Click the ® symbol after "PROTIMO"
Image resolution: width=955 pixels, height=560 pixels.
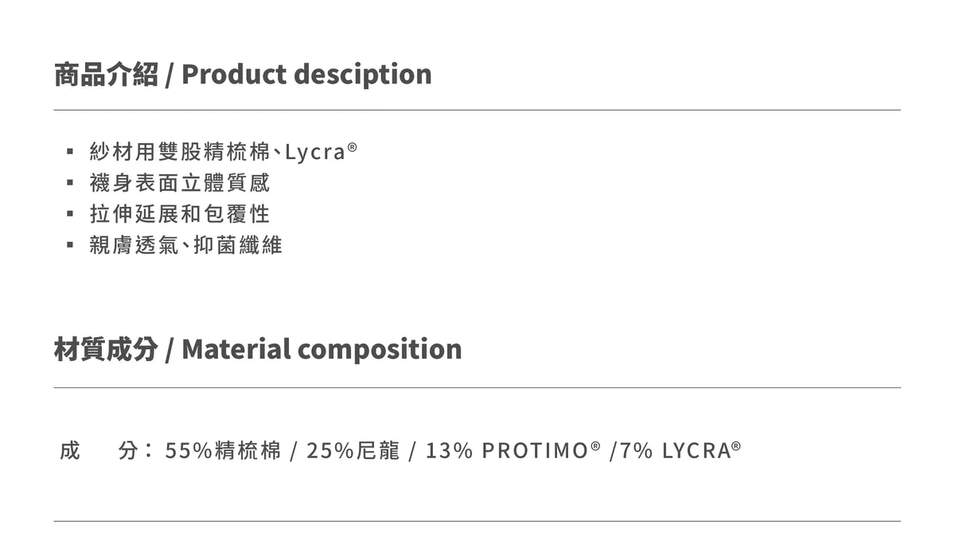(595, 445)
